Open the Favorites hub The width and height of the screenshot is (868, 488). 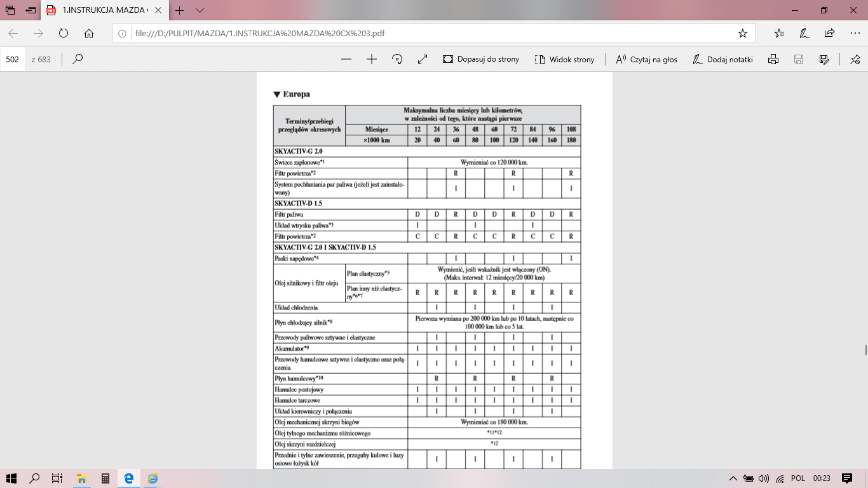pos(779,33)
